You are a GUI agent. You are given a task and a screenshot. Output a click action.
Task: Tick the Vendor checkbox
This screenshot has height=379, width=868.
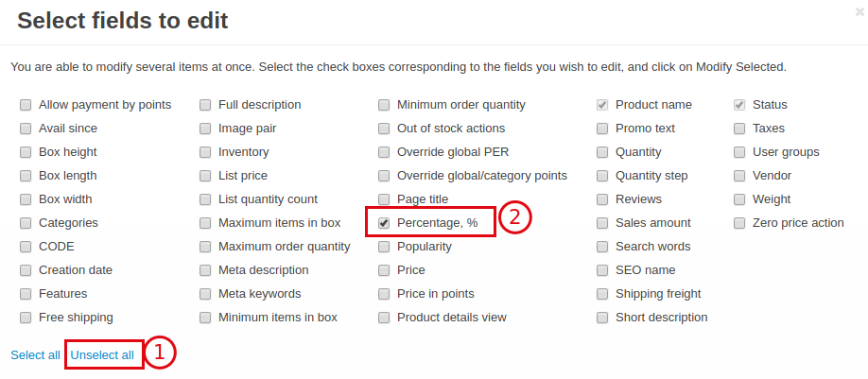pyautogui.click(x=739, y=176)
